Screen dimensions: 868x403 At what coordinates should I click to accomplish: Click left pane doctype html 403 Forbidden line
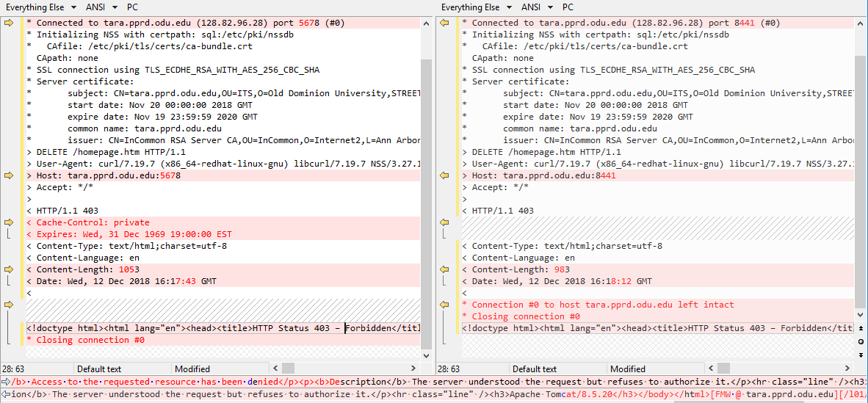[x=223, y=328]
